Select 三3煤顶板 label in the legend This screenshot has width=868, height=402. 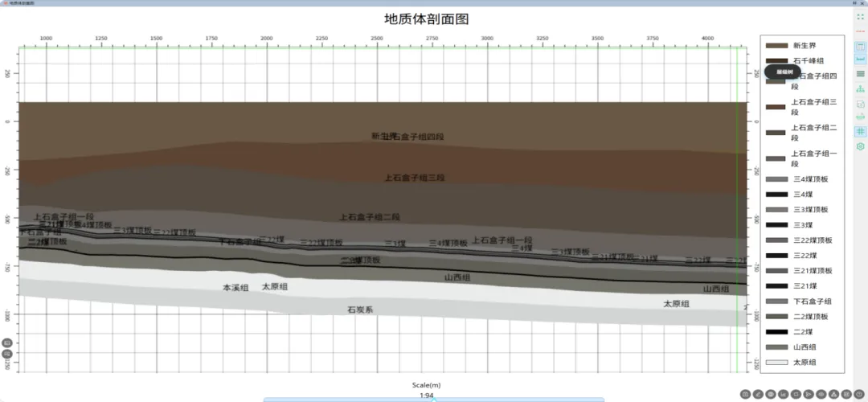click(x=810, y=210)
